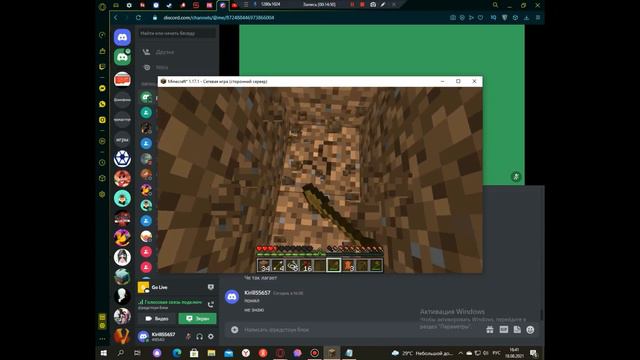Open Discord user settings gear

[211, 336]
